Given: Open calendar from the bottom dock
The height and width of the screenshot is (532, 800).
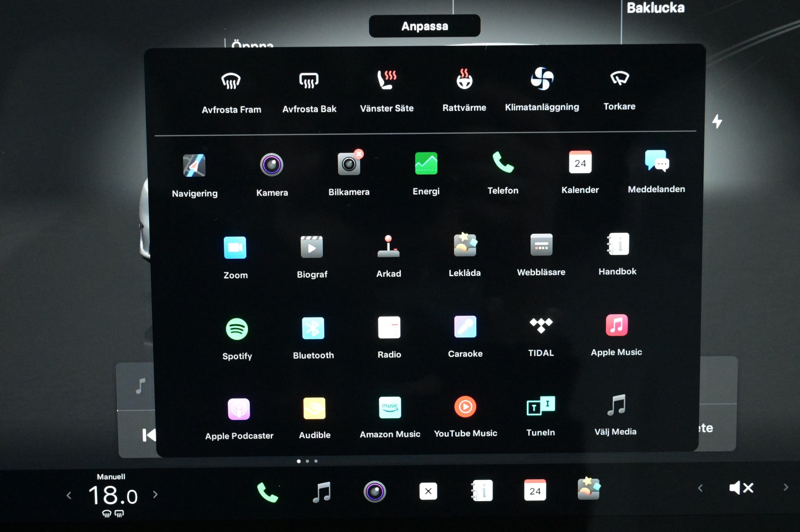Looking at the screenshot, I should [x=535, y=490].
